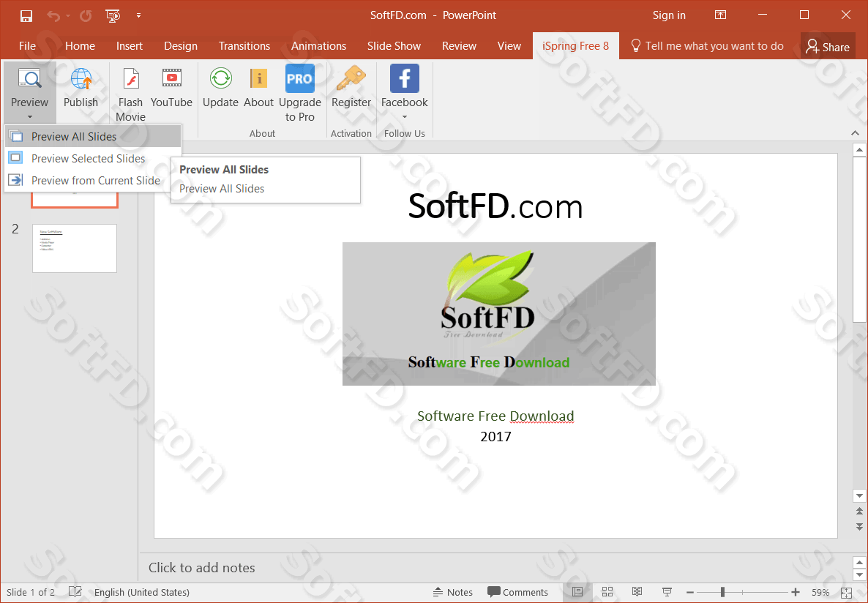Click the 59% zoom level
868x603 pixels.
820,593
